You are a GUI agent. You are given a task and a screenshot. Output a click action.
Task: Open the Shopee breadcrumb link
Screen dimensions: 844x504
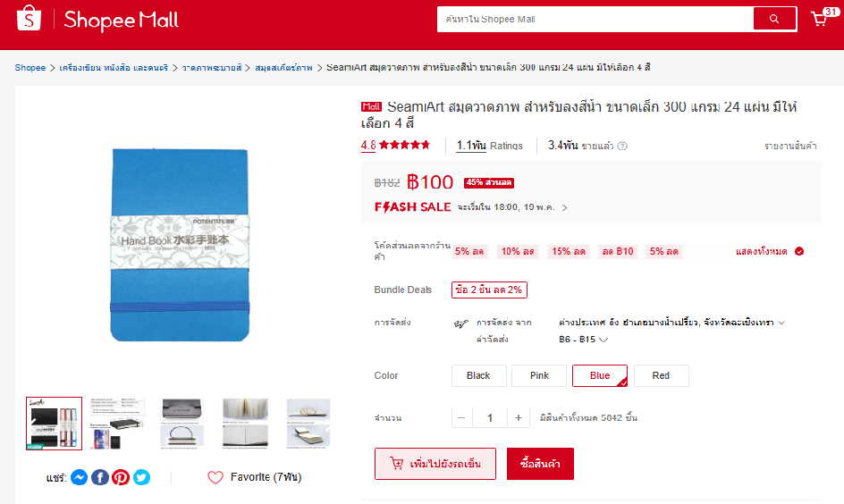[x=30, y=68]
